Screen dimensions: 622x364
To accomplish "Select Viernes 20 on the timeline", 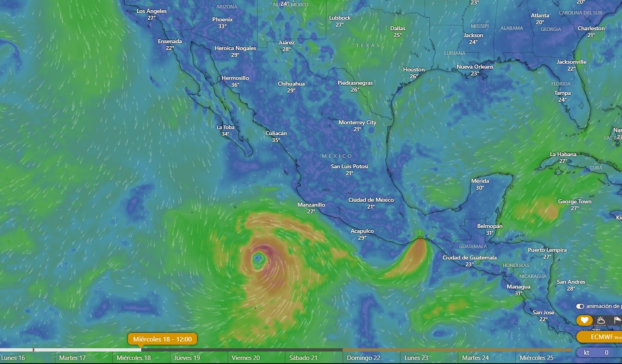I will point(246,358).
